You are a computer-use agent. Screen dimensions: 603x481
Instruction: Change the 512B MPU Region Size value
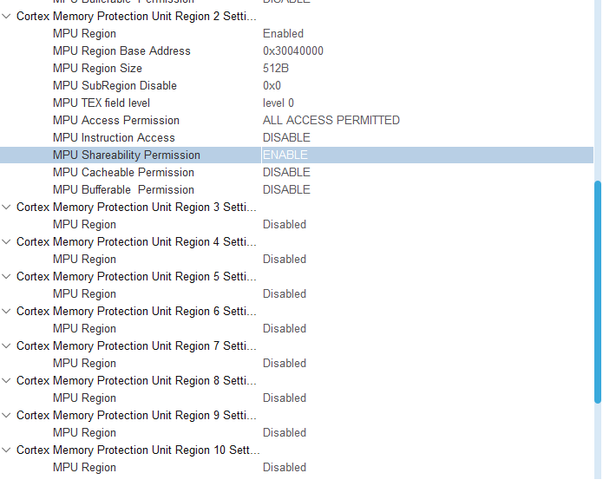click(276, 68)
